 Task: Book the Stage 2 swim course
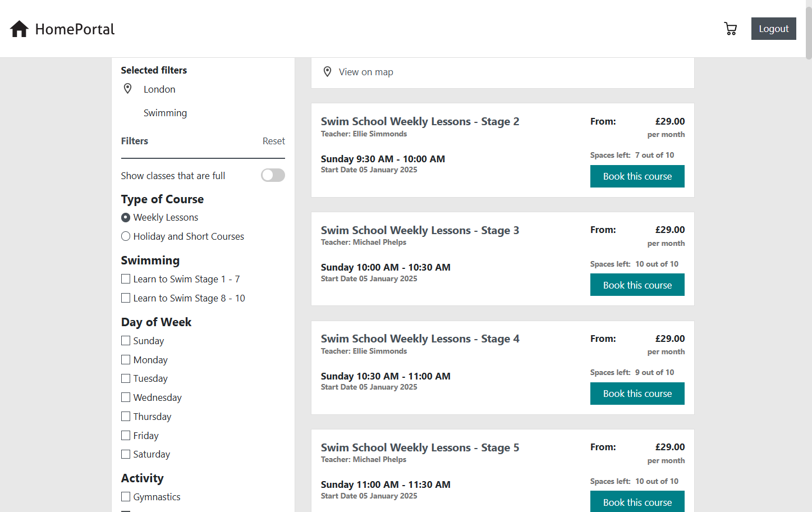pyautogui.click(x=637, y=176)
